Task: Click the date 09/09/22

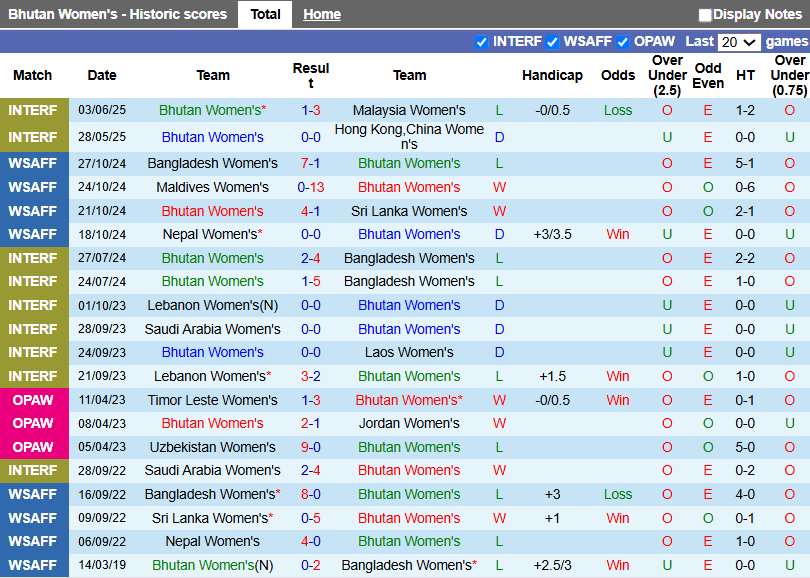Action: tap(102, 518)
